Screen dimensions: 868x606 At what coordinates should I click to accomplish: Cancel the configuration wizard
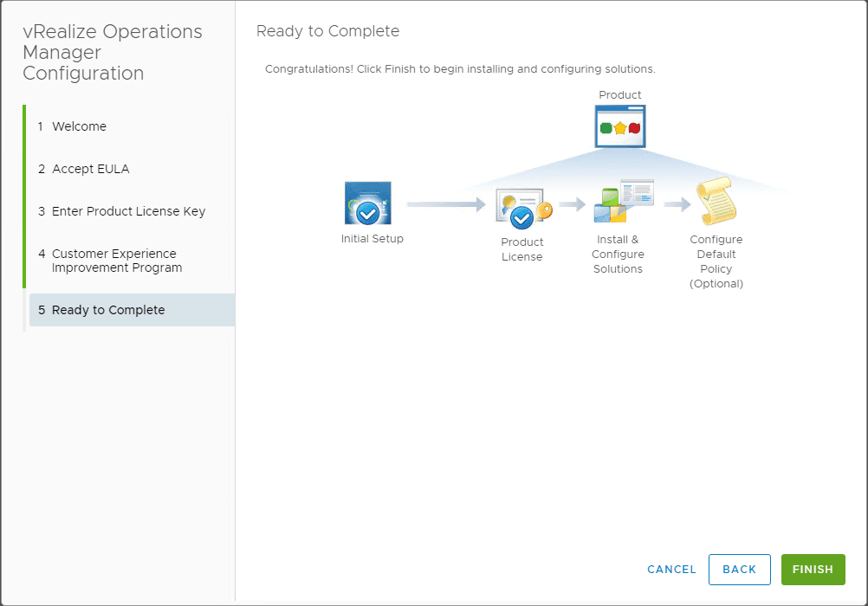671,570
